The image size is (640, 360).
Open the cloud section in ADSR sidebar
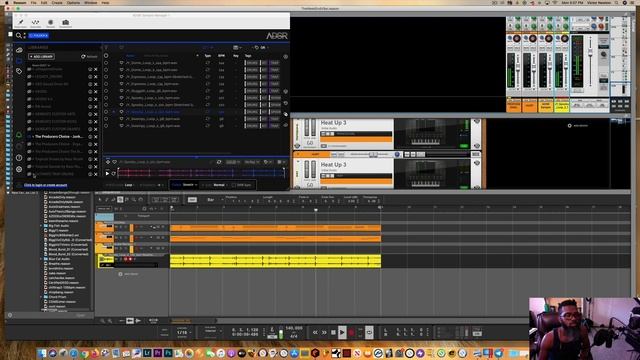pyautogui.click(x=19, y=50)
